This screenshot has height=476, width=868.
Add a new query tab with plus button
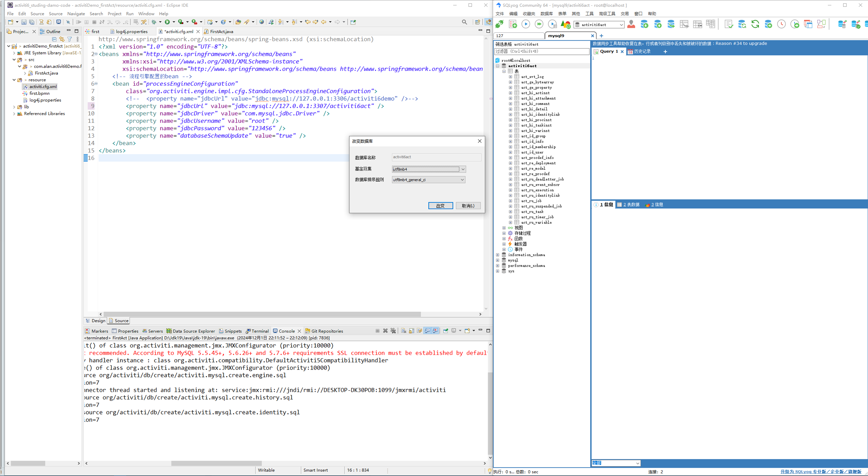pyautogui.click(x=665, y=52)
